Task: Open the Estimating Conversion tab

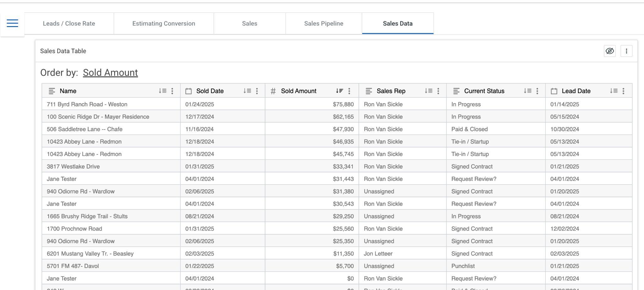Action: (164, 24)
